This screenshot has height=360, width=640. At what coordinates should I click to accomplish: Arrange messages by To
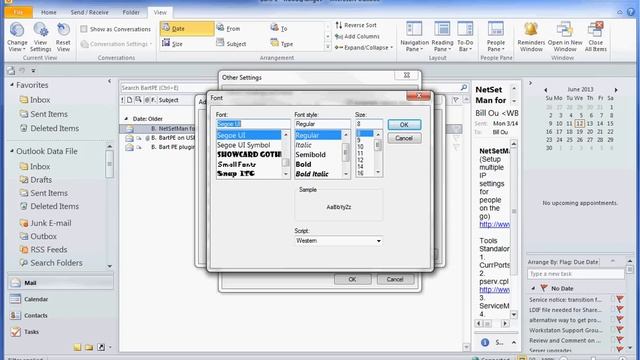click(279, 29)
